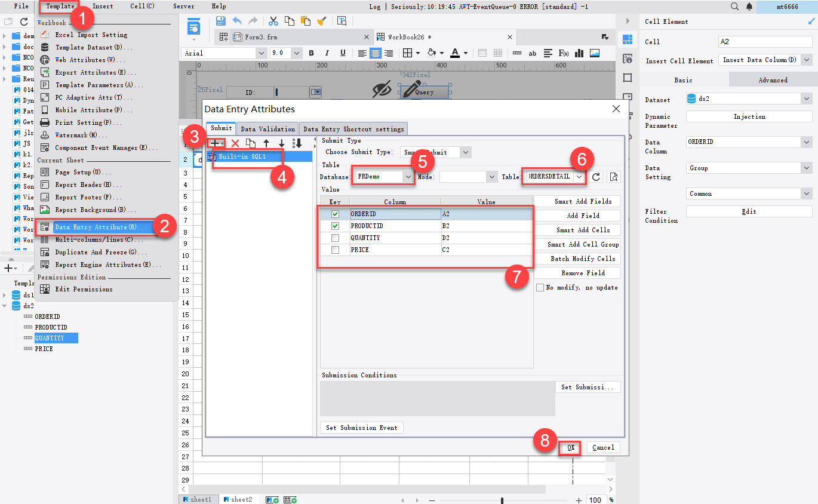Image resolution: width=818 pixels, height=504 pixels.
Task: Click Smart Add Fields button
Action: [x=577, y=201]
